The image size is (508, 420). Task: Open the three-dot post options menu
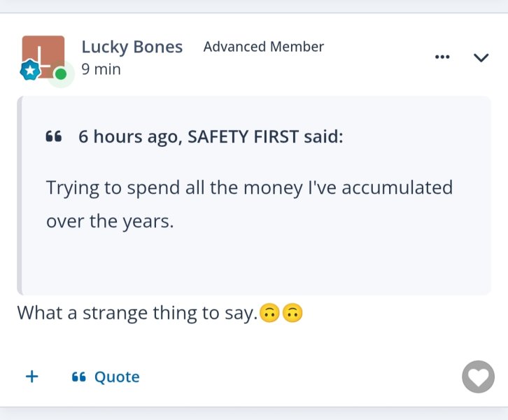click(x=442, y=57)
